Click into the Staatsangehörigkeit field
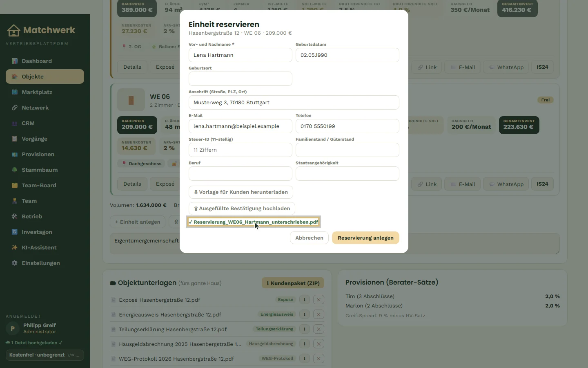The height and width of the screenshot is (368, 588). (347, 174)
